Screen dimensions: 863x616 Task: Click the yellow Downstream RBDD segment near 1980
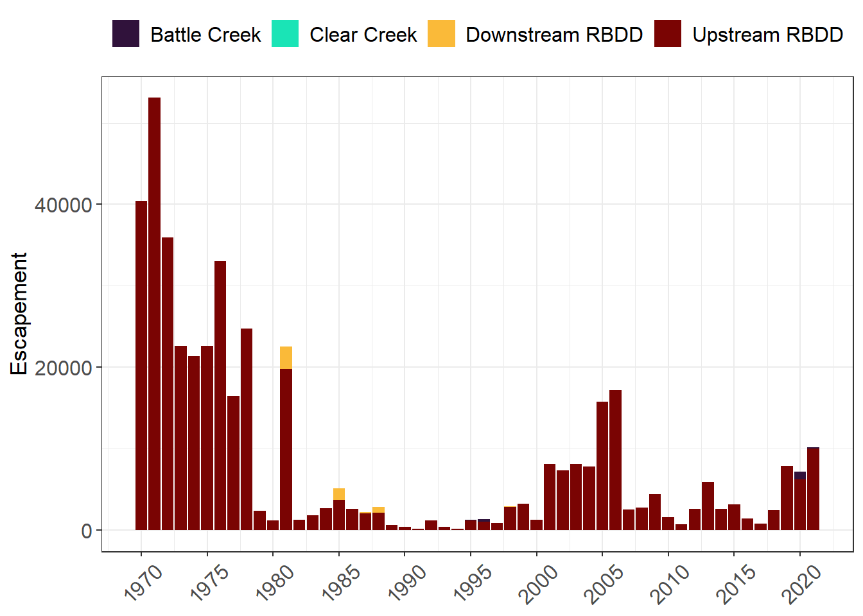pos(286,356)
